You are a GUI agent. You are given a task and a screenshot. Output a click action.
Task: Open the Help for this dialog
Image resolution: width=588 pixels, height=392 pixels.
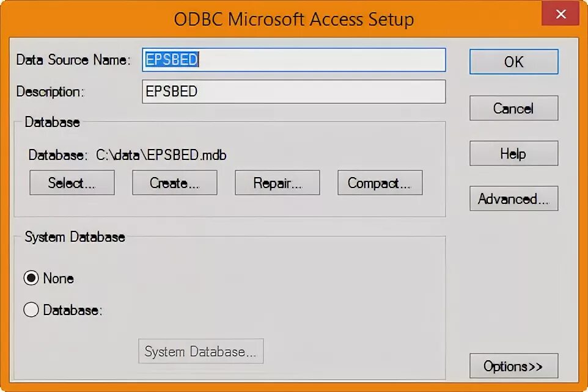(x=514, y=153)
